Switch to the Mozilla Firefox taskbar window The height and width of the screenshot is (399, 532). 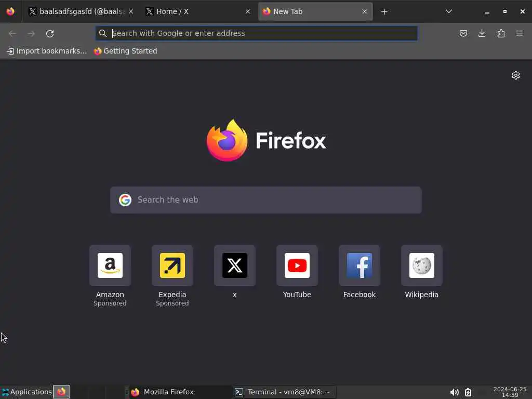[x=180, y=392]
